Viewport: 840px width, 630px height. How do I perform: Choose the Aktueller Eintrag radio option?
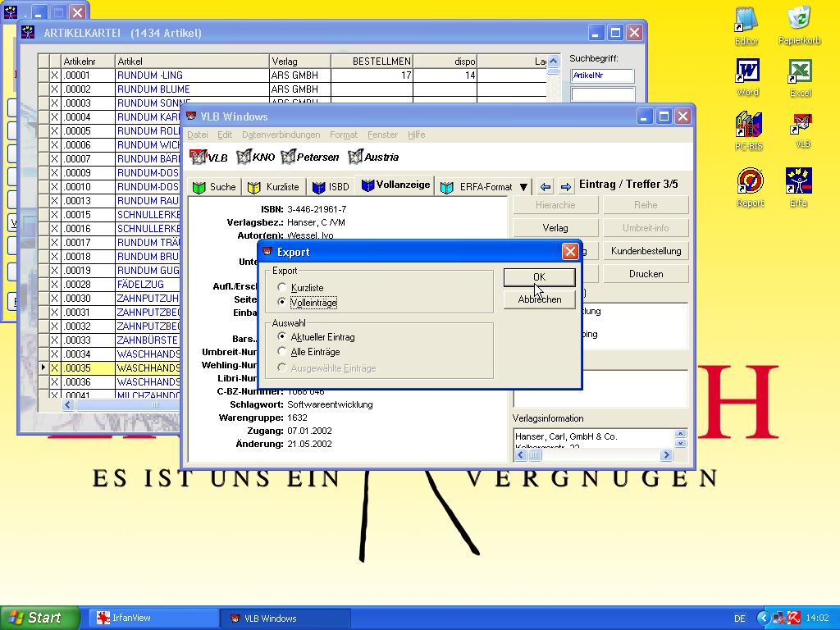click(x=282, y=336)
